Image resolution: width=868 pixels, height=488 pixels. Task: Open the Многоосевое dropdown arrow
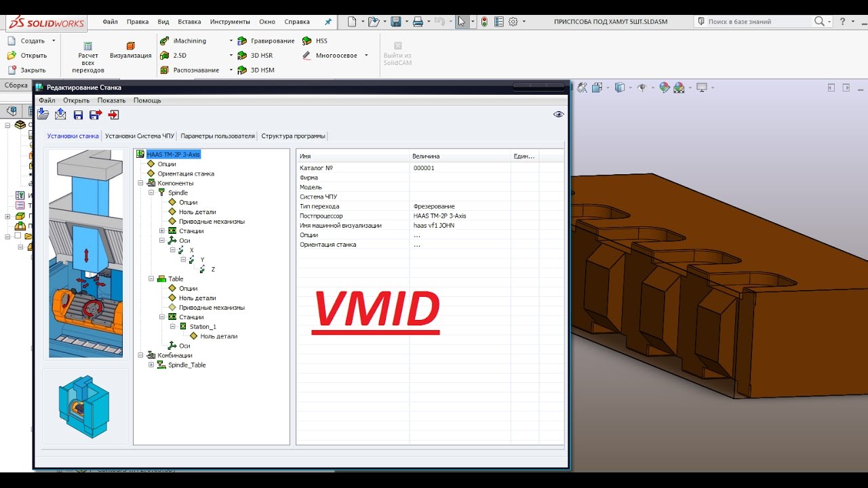pos(366,56)
